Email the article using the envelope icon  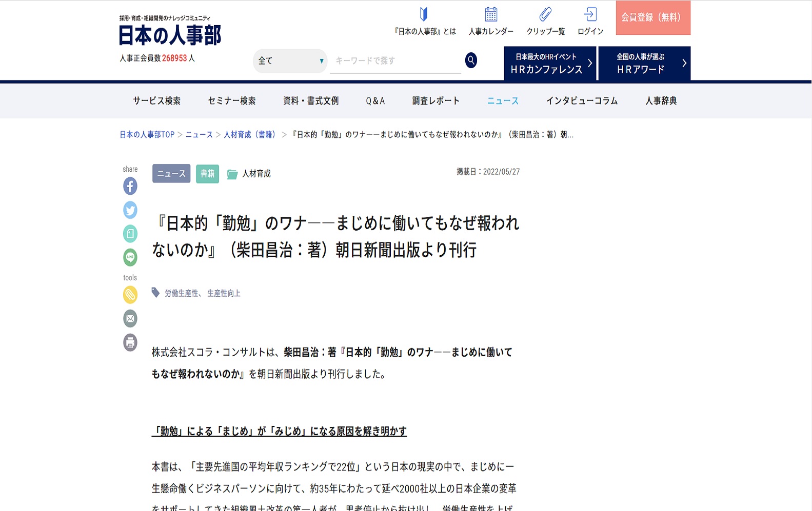coord(130,319)
